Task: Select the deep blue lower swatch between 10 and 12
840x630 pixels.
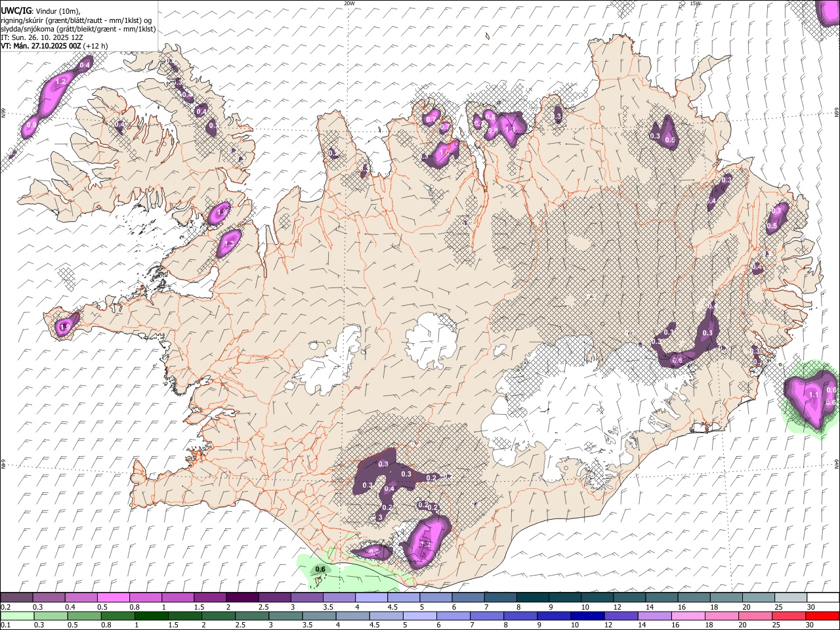Action: [x=588, y=616]
